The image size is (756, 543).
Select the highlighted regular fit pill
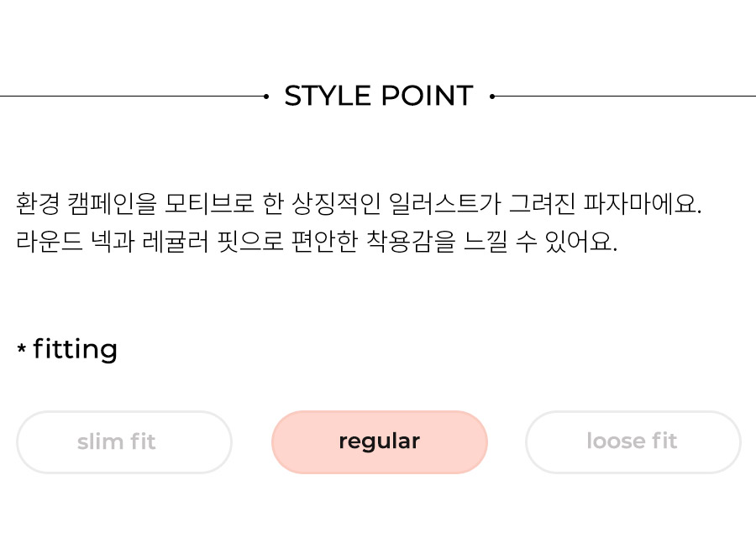[380, 441]
